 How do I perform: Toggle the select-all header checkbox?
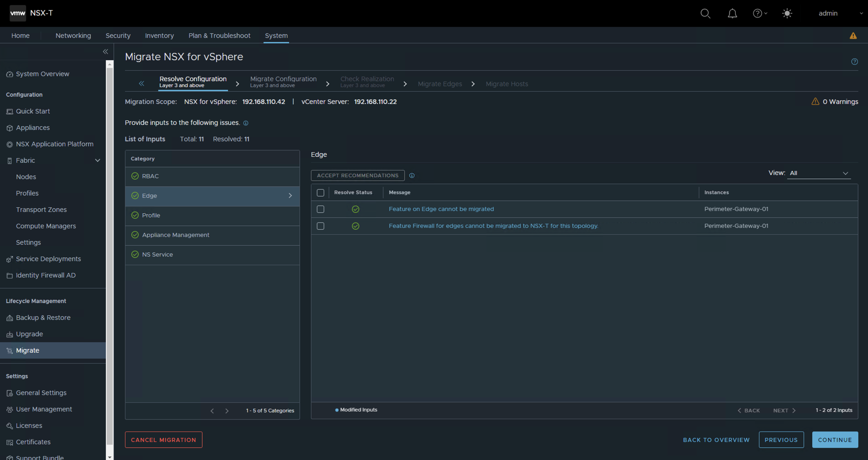(320, 193)
